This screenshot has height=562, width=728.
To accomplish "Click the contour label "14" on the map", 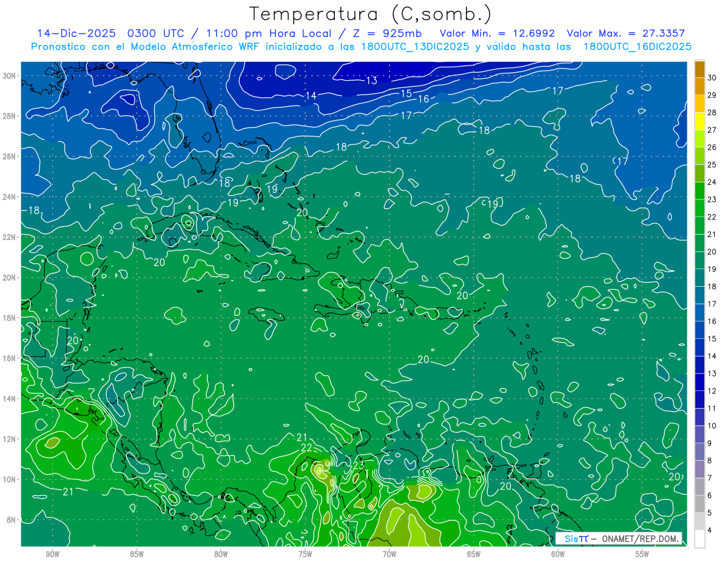I will click(311, 96).
